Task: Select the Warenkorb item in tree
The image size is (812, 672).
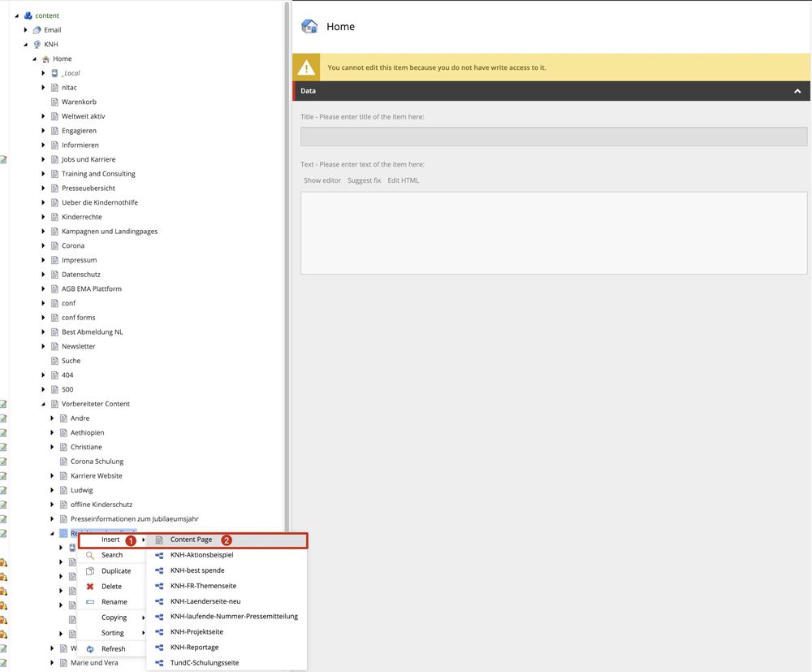Action: tap(79, 102)
